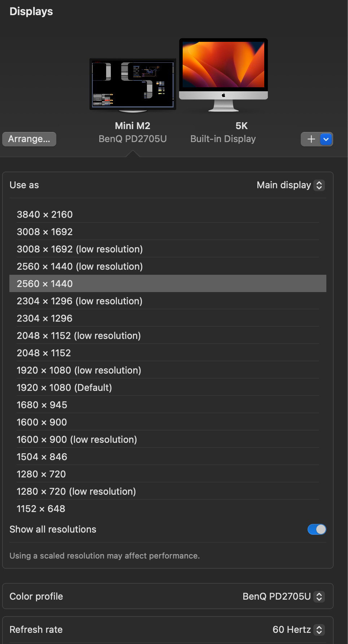Open the Arrange... displays dialog
The width and height of the screenshot is (348, 644).
click(x=29, y=139)
